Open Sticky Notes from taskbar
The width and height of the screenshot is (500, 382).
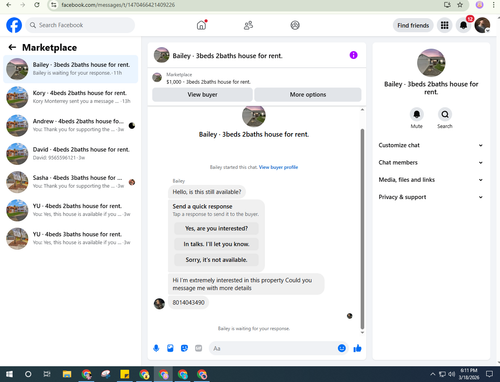125,374
